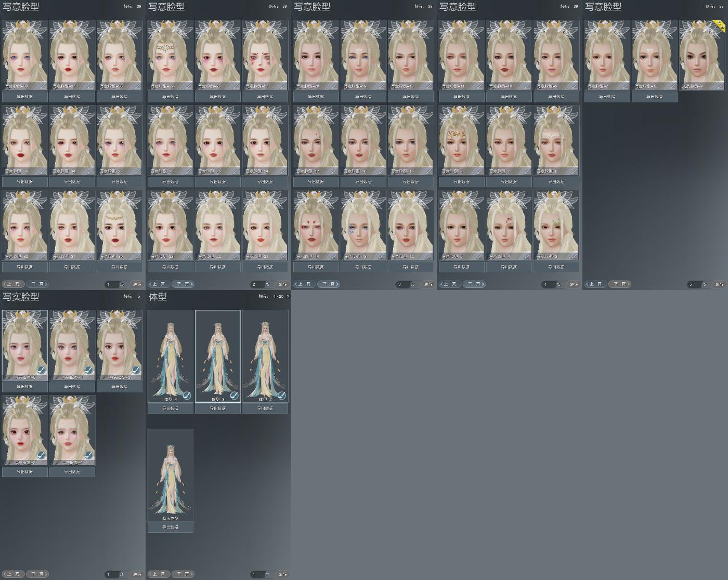Click the edit pen icon on 写意脸型-38
Screen dimensions: 728x580
43,86
